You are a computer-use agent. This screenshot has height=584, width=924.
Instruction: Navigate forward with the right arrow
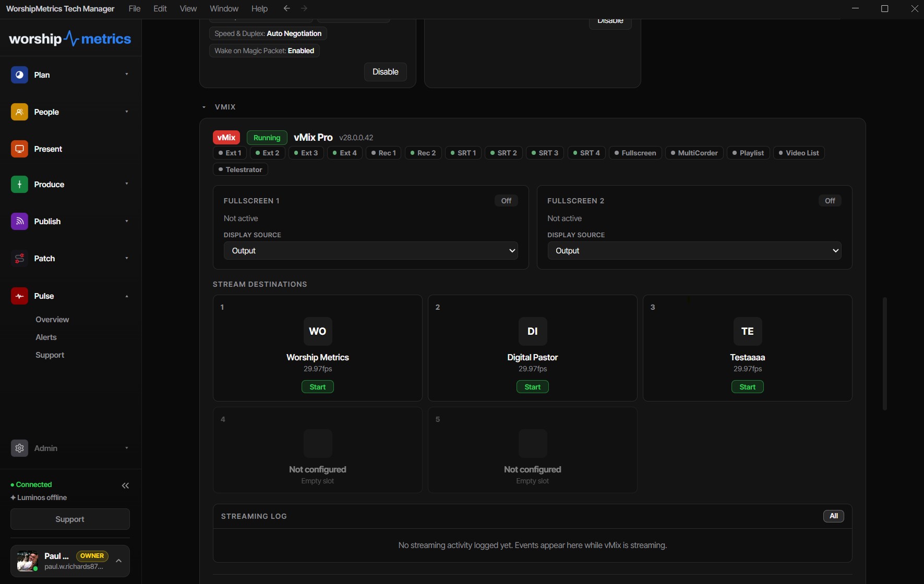point(304,8)
